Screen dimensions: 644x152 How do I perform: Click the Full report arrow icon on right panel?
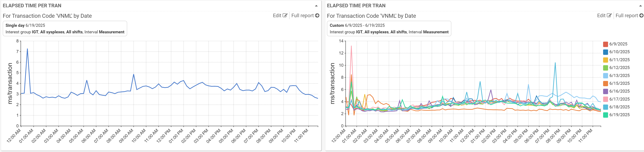click(x=641, y=15)
